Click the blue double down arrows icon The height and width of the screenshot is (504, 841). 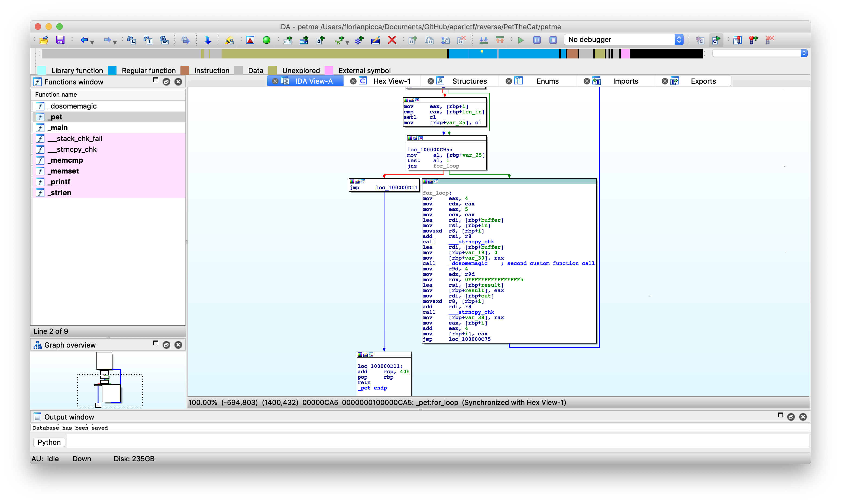pyautogui.click(x=483, y=40)
